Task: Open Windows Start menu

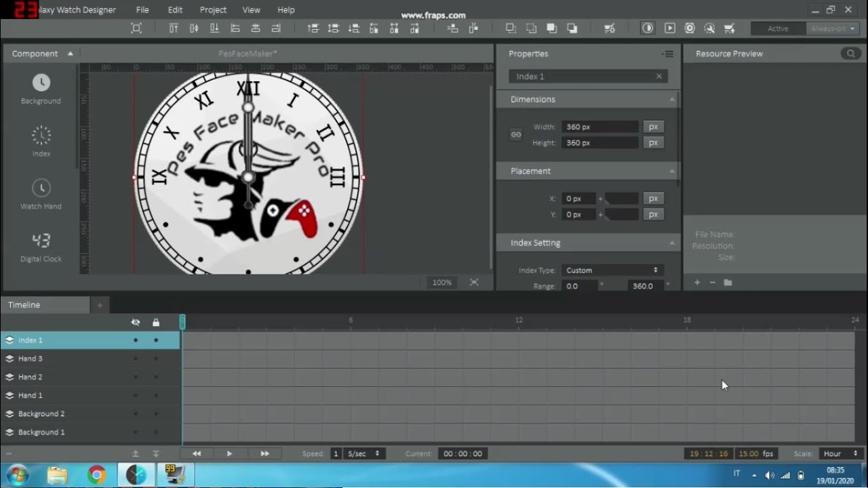Action: click(18, 475)
